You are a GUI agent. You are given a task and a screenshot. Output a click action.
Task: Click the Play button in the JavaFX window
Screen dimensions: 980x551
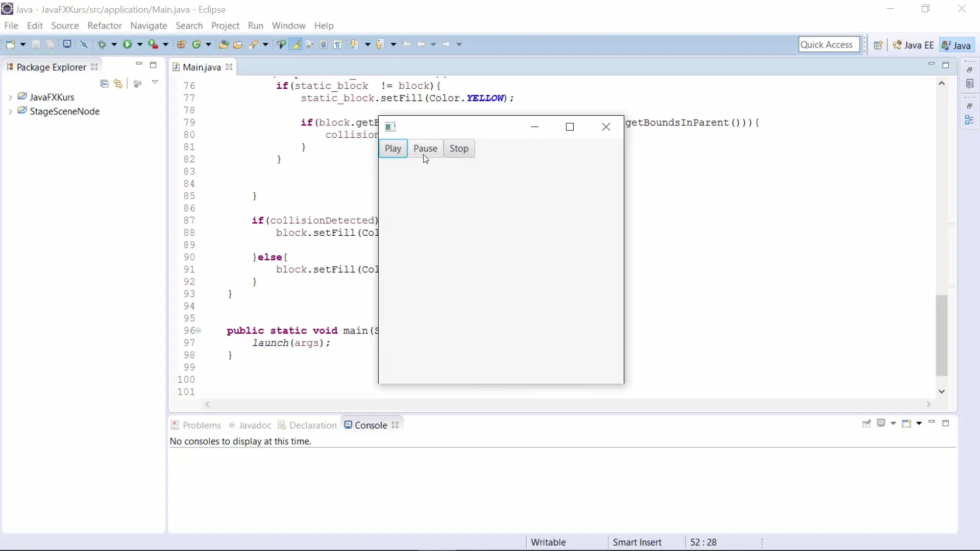click(x=393, y=148)
